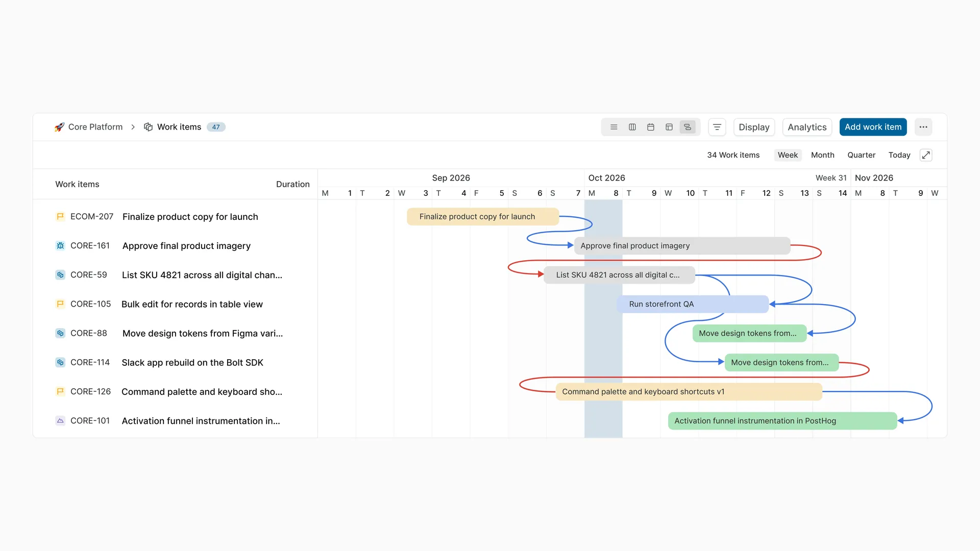Click the CORE-114 work item type icon
Screen dimensions: 980x551
pyautogui.click(x=60, y=362)
